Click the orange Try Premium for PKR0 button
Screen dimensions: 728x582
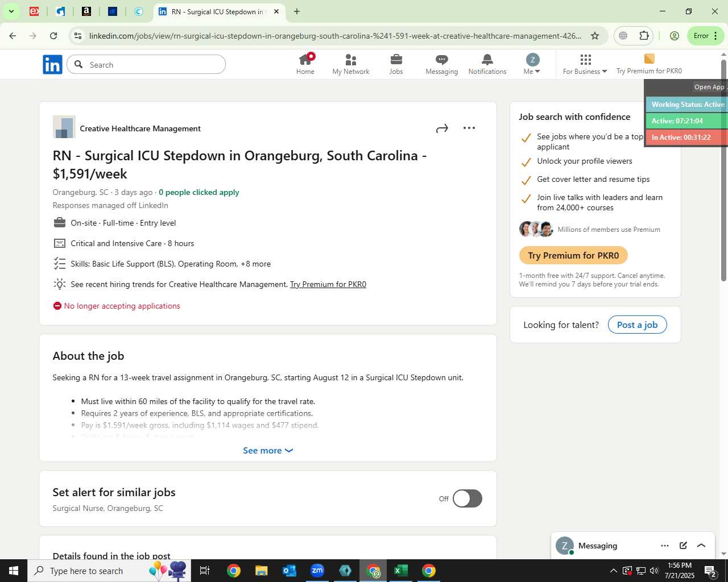coord(573,255)
